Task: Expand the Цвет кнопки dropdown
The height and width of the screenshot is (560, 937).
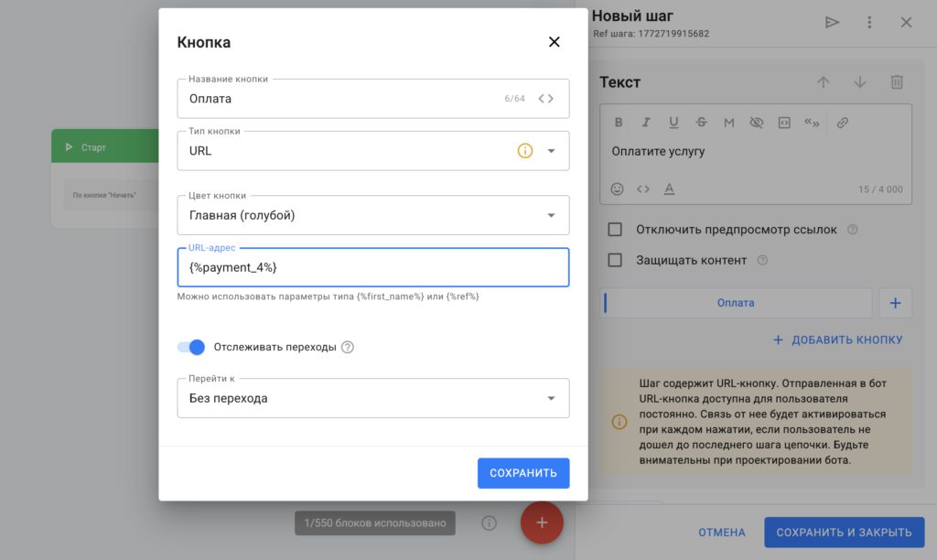Action: [x=551, y=216]
